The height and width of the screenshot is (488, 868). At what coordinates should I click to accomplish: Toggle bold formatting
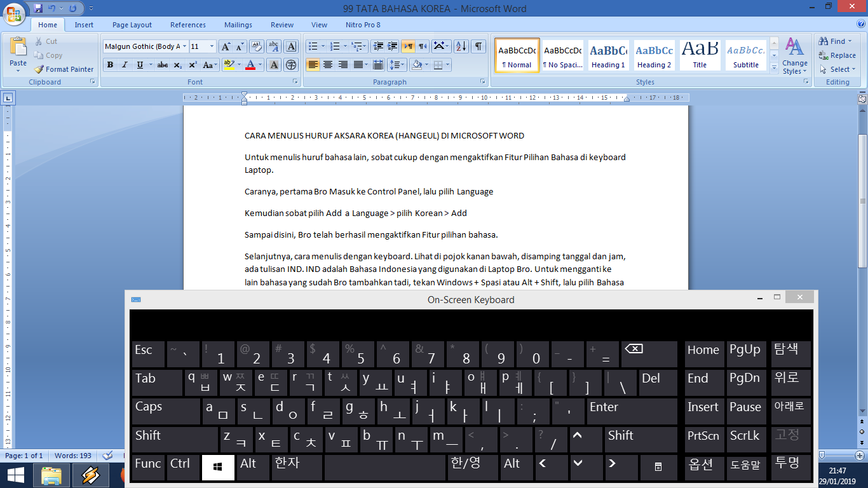coord(110,65)
